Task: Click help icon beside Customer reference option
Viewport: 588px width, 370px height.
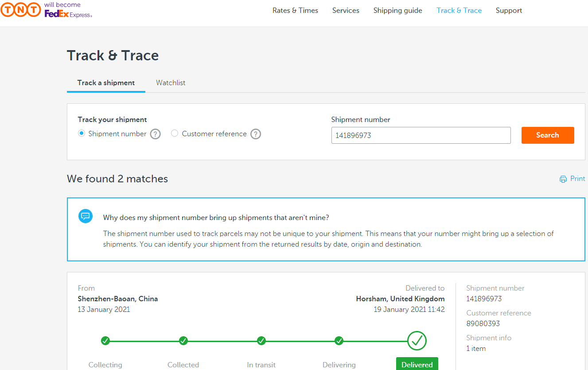Action: 256,134
